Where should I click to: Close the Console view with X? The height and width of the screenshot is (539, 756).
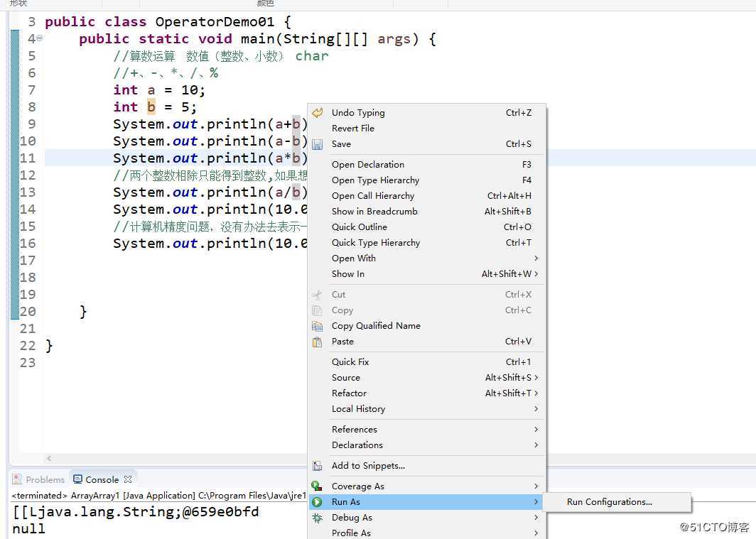pyautogui.click(x=128, y=479)
